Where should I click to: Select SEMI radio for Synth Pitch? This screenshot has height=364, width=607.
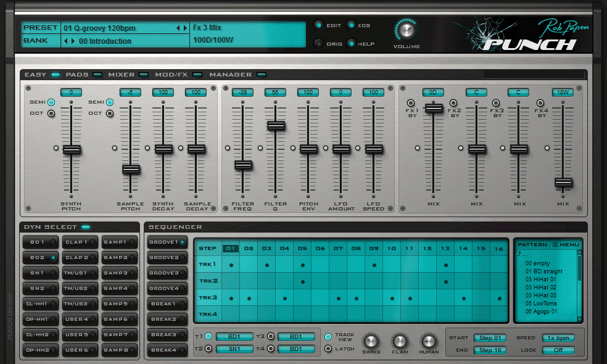(x=51, y=102)
